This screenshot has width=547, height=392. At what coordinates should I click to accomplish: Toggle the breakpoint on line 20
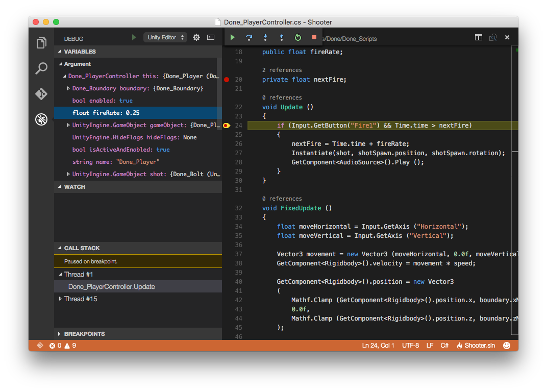[227, 80]
